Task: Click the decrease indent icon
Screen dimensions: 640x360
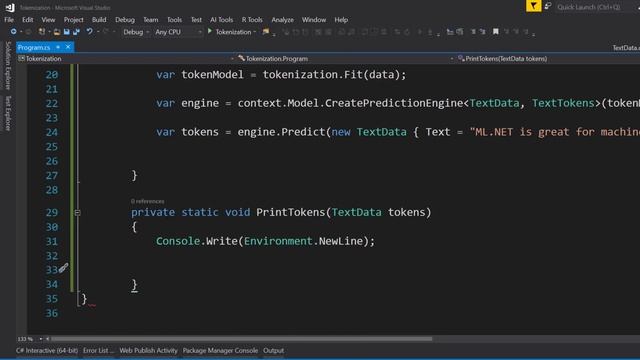Action: pos(450,31)
